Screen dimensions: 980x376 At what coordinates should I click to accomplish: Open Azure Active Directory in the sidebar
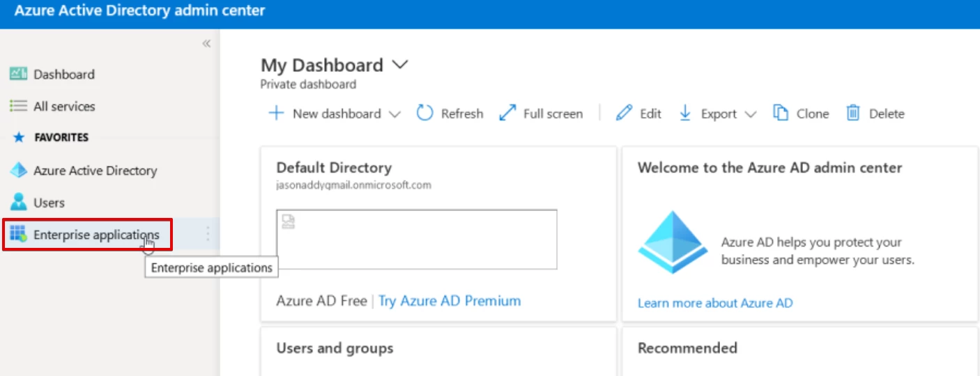[95, 171]
